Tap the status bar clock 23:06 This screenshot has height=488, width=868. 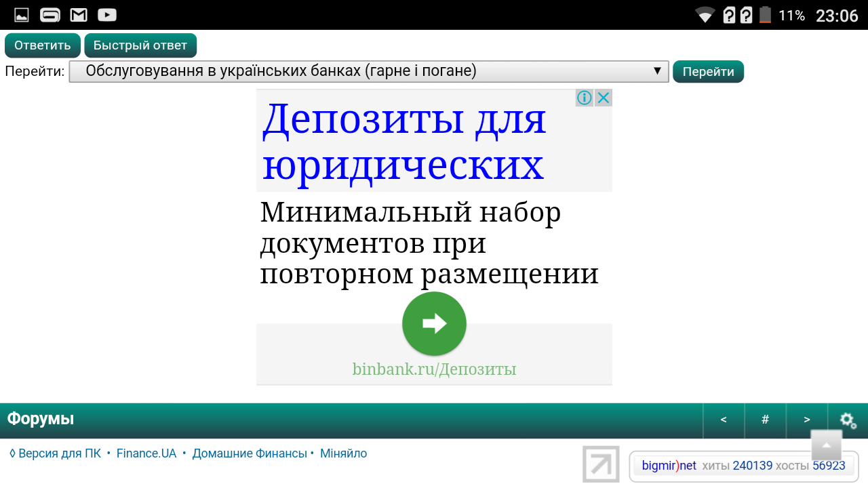(837, 16)
